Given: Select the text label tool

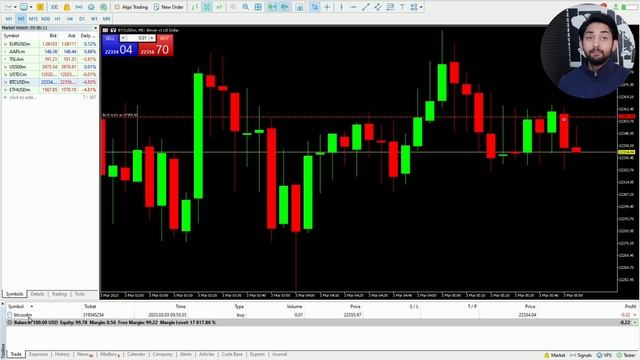Looking at the screenshot, I should click(x=402, y=7).
